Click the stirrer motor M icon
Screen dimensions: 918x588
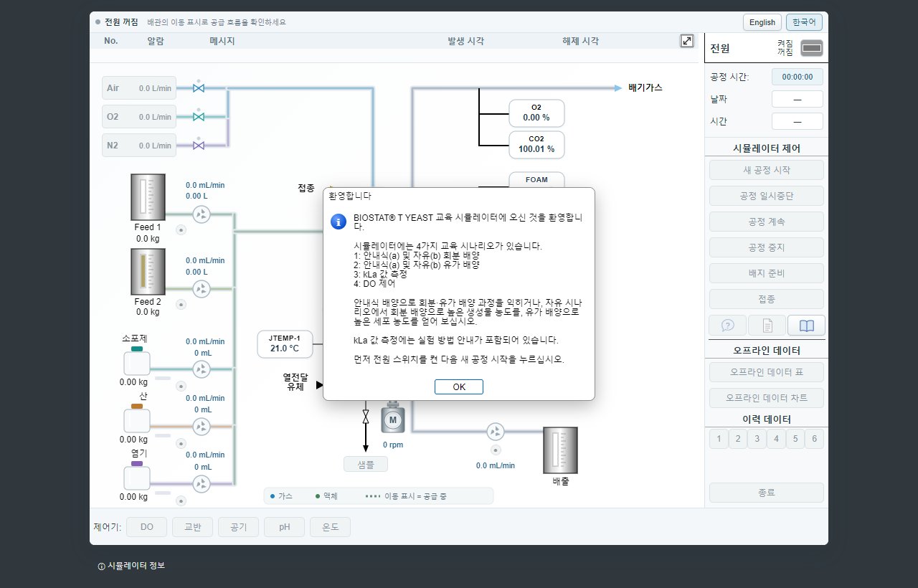[x=392, y=419]
